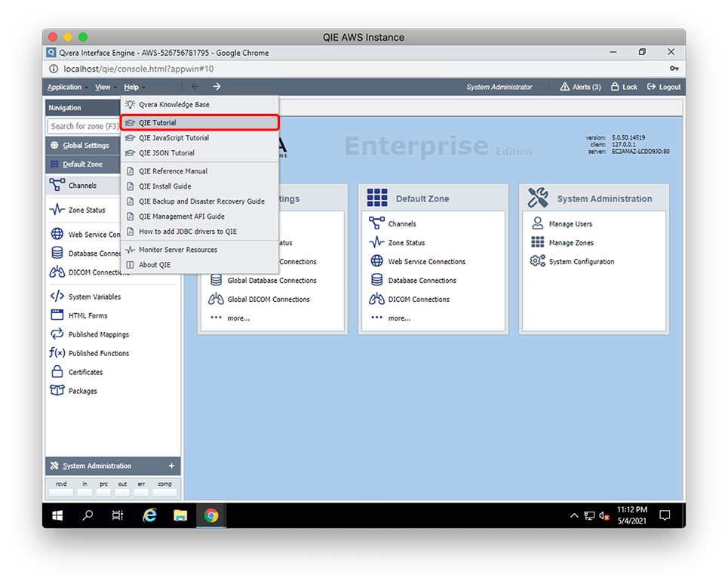This screenshot has height=584, width=728.
Task: Close the open Help menu
Action: 134,88
